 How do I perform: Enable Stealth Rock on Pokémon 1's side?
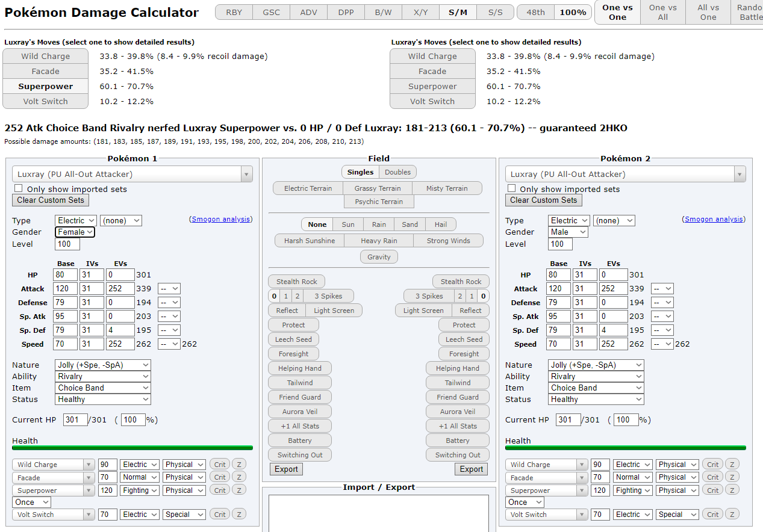pos(297,282)
